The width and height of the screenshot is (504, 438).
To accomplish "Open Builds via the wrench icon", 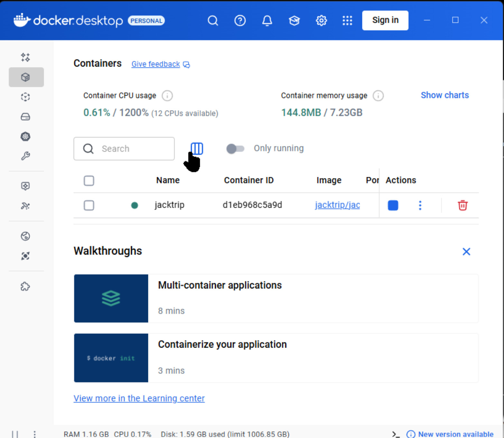I will tap(25, 156).
